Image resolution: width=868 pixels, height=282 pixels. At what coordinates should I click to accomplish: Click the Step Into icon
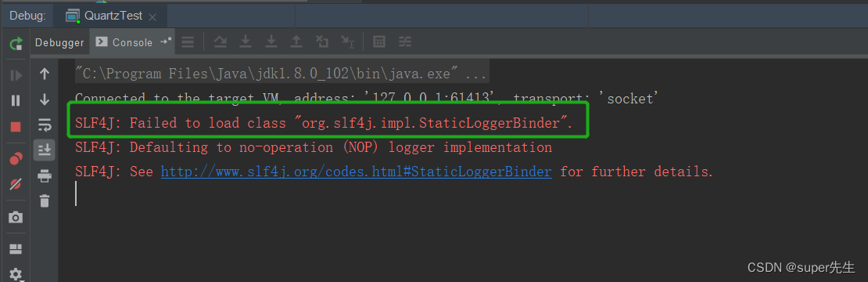(x=246, y=42)
